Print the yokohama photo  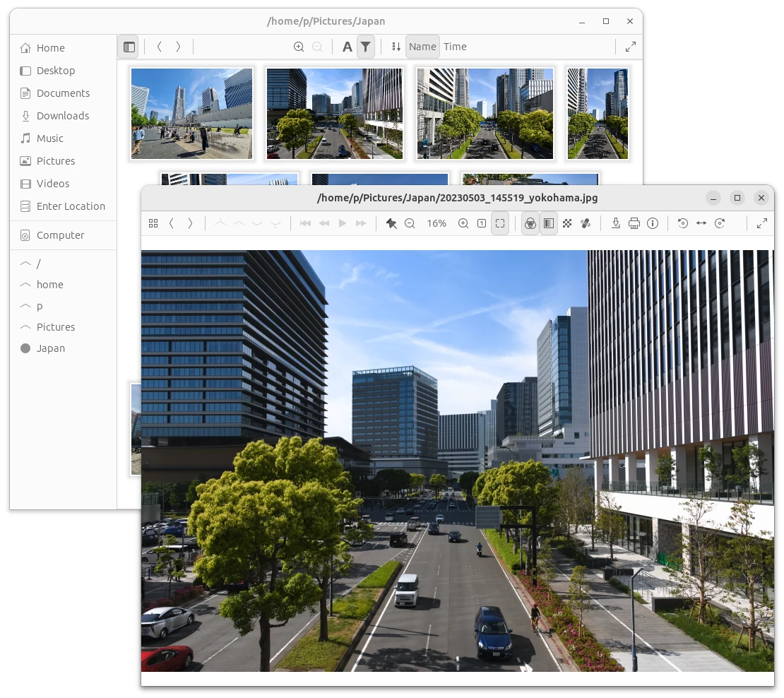tap(633, 223)
